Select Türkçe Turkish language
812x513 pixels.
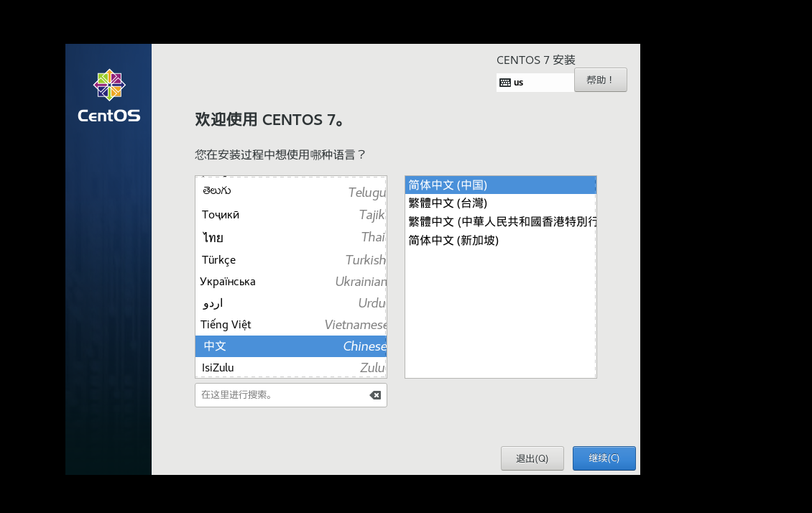(291, 259)
